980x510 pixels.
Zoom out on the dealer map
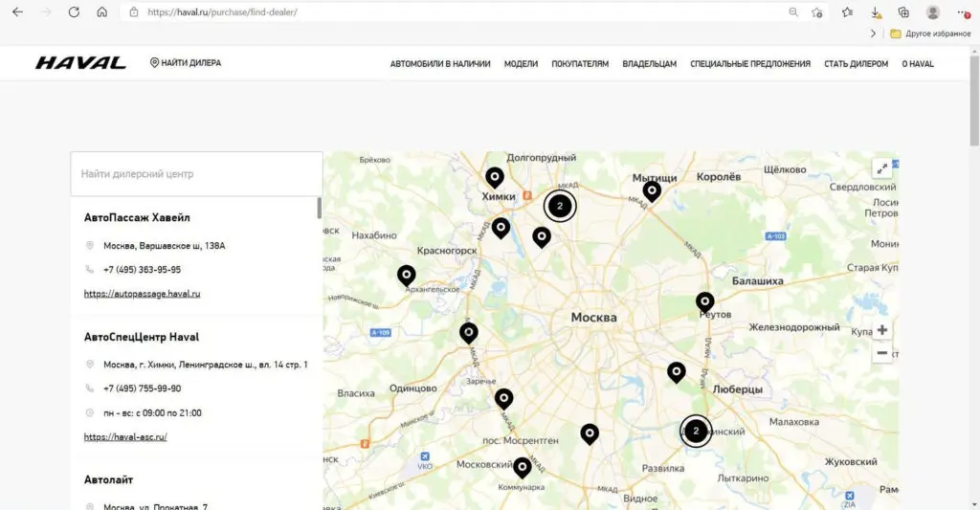[881, 353]
